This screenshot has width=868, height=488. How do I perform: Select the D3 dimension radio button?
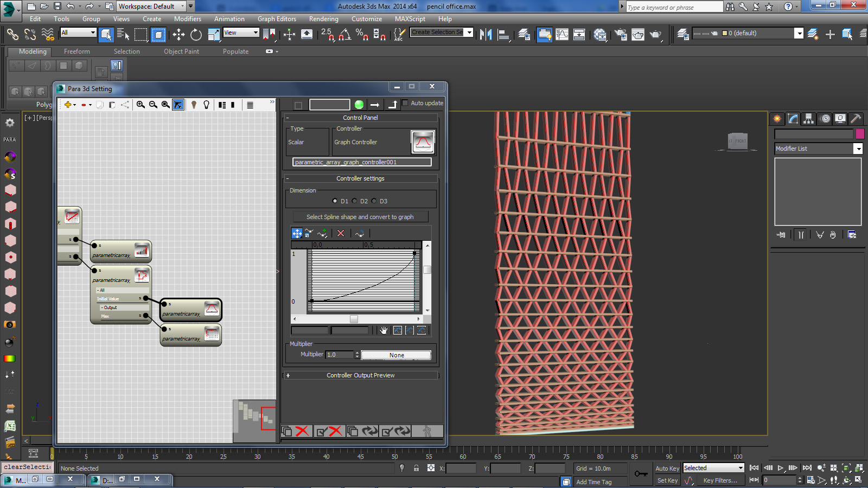coord(374,201)
